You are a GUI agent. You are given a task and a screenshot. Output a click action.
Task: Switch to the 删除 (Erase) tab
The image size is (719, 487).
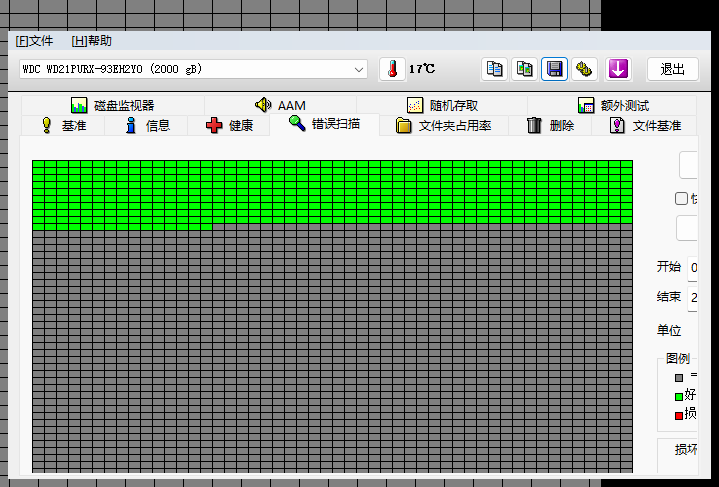[x=550, y=126]
